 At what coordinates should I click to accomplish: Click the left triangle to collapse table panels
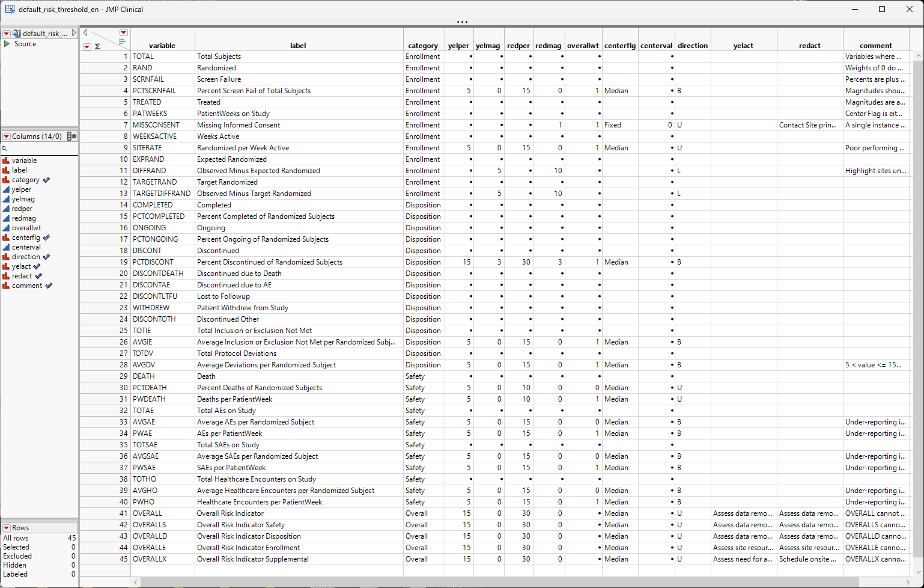click(x=85, y=33)
